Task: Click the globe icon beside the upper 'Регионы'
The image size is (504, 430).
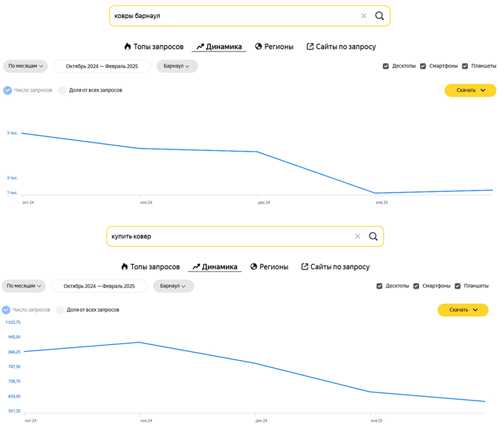Action: (x=258, y=47)
